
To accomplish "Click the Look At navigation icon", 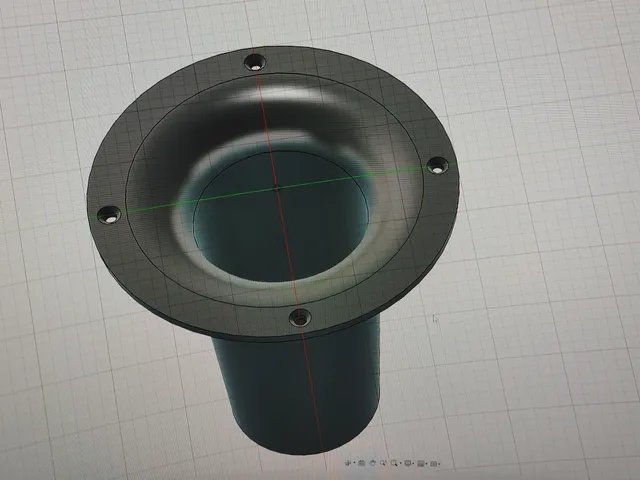I will pos(362,463).
